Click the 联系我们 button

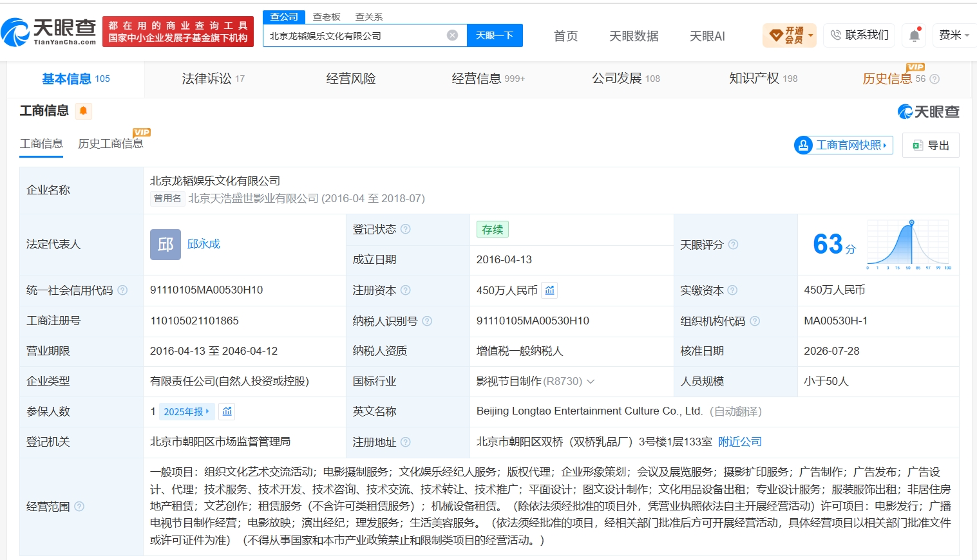tap(859, 35)
